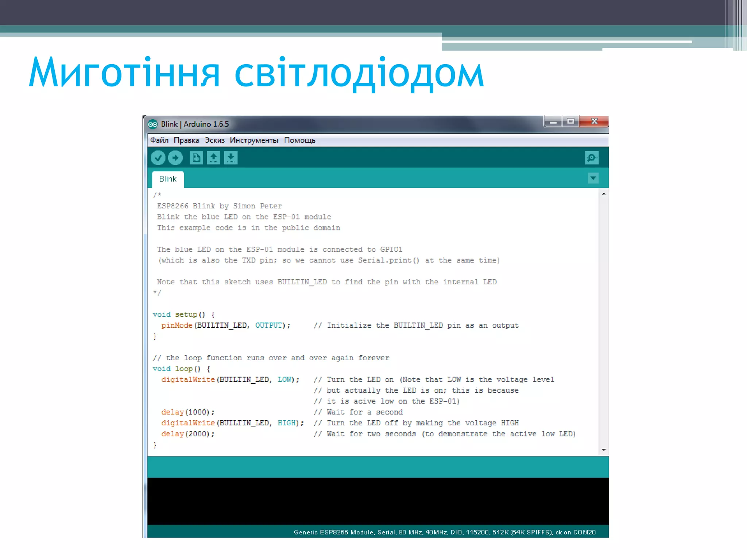
Task: Maximize the Arduino window
Action: tap(570, 121)
